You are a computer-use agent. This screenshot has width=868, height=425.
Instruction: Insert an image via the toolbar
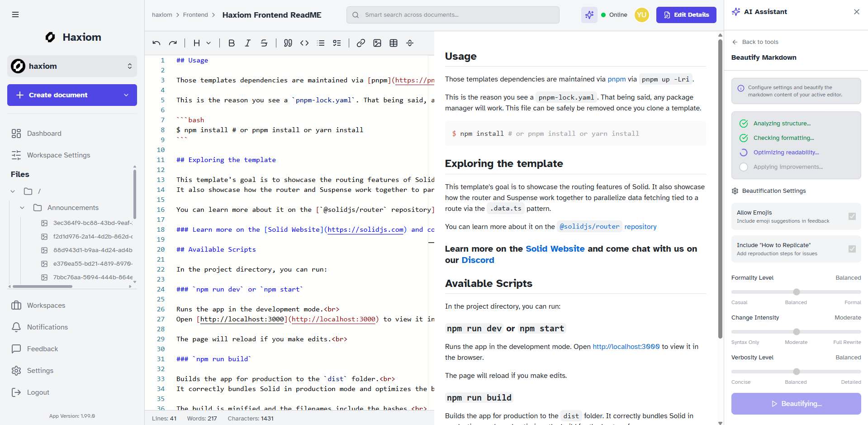click(x=377, y=43)
